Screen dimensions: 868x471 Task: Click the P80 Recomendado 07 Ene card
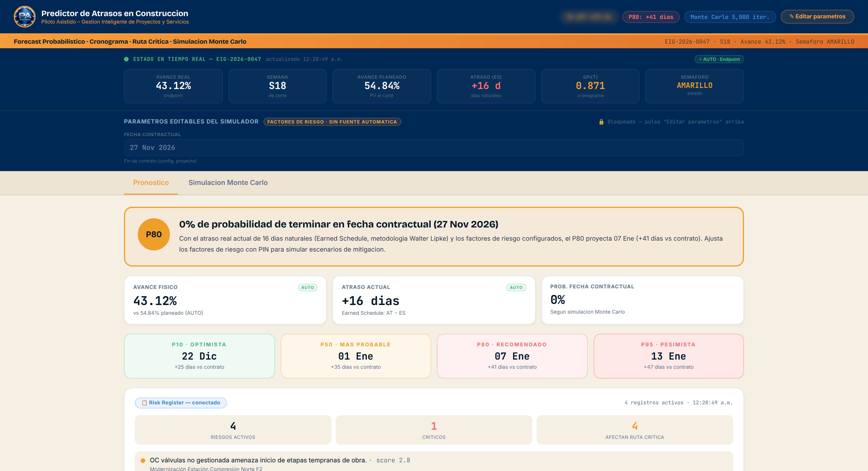pos(512,356)
